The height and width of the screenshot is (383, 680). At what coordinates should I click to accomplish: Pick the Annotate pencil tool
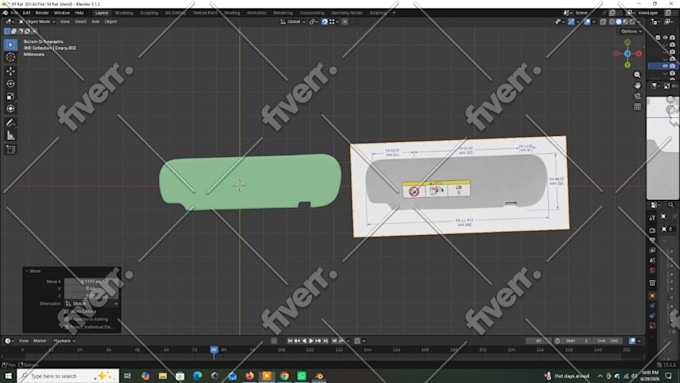10,123
